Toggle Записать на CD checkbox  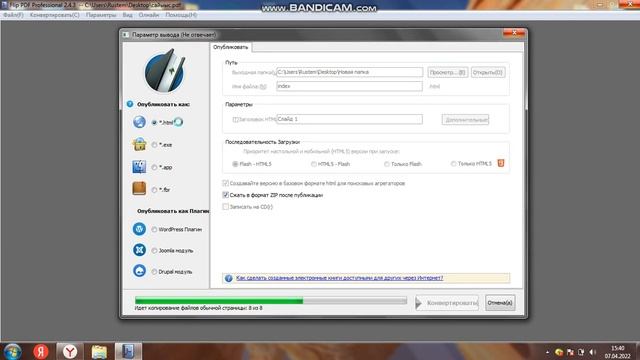225,207
